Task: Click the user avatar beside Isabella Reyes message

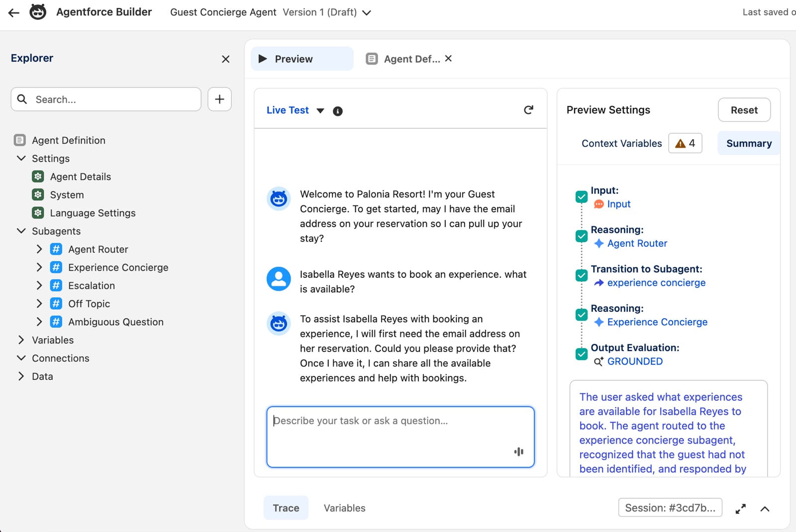Action: click(279, 279)
